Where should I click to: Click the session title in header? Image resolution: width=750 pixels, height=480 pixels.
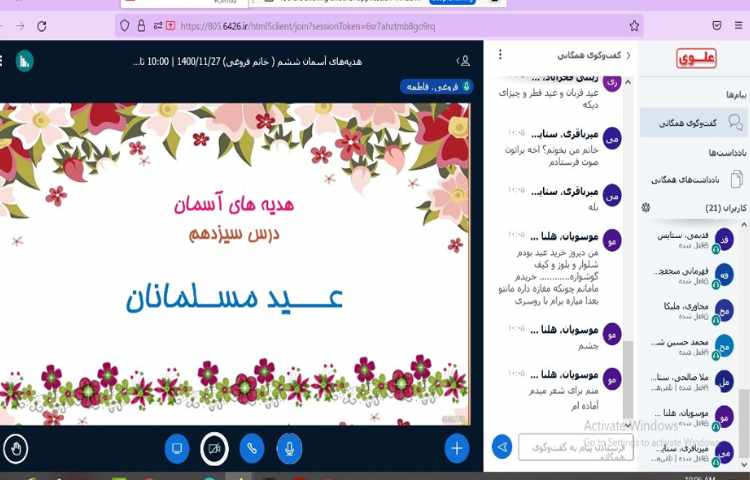pyautogui.click(x=248, y=62)
